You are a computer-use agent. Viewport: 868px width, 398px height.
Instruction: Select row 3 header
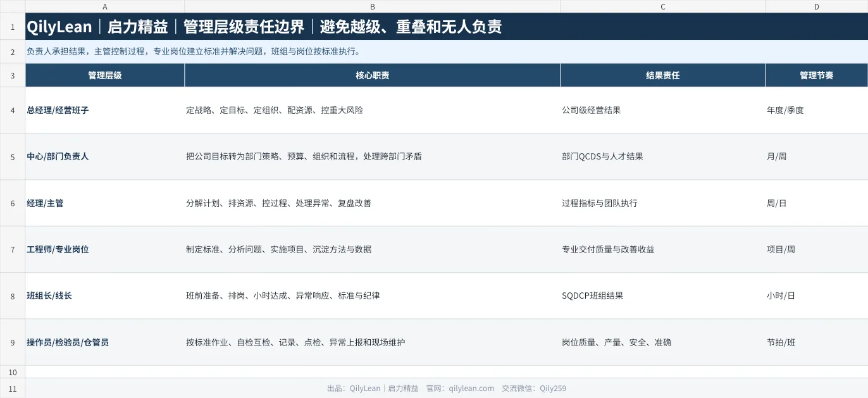pos(13,75)
